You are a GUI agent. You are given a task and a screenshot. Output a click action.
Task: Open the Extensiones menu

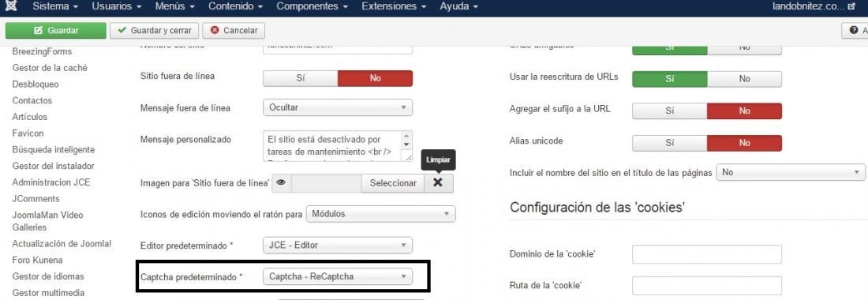pos(394,6)
